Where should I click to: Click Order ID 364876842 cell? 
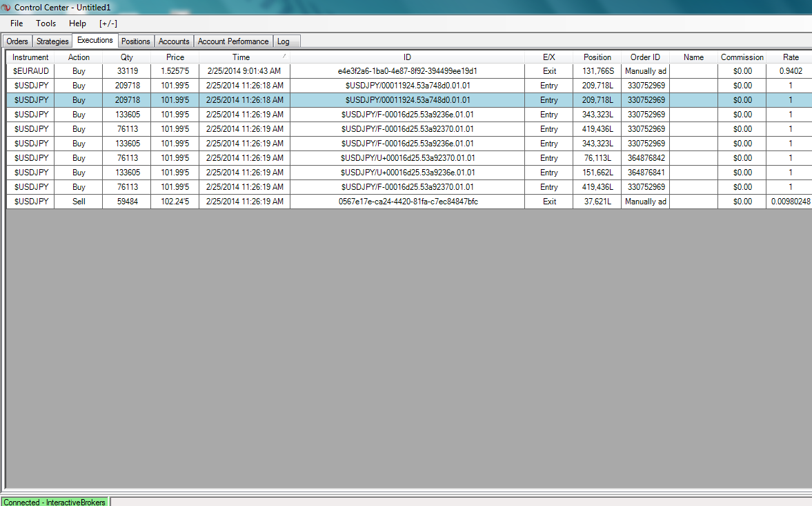[x=646, y=158]
